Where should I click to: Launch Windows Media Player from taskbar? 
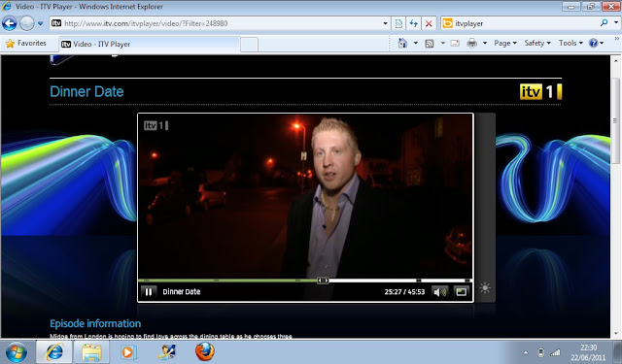tap(128, 352)
